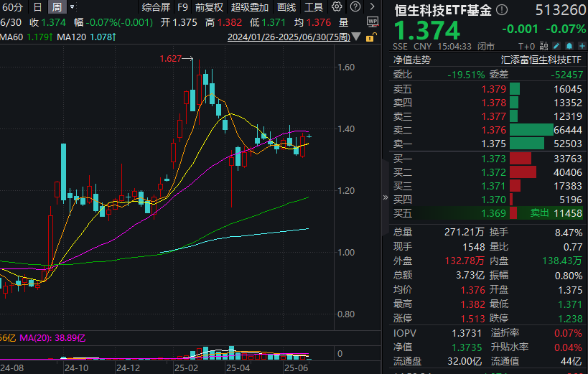Click the 卖出 sell button
588x374 pixels.
pyautogui.click(x=539, y=213)
